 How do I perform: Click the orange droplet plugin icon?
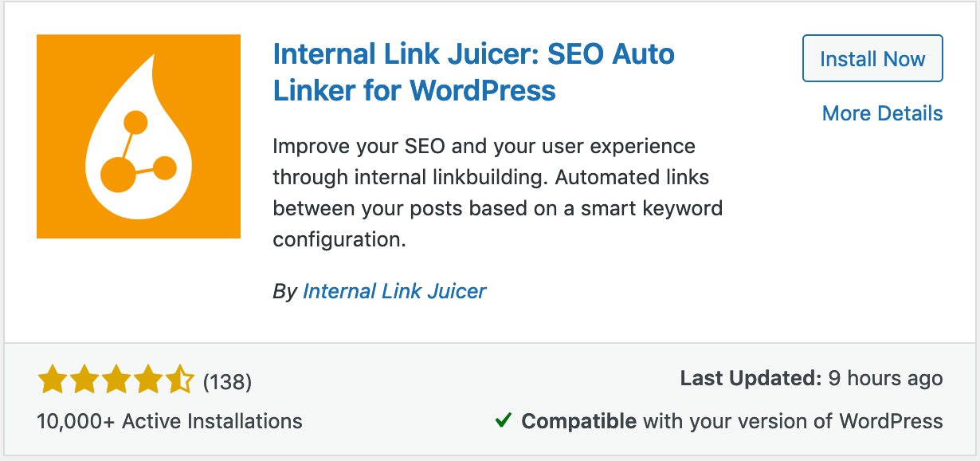[x=139, y=136]
